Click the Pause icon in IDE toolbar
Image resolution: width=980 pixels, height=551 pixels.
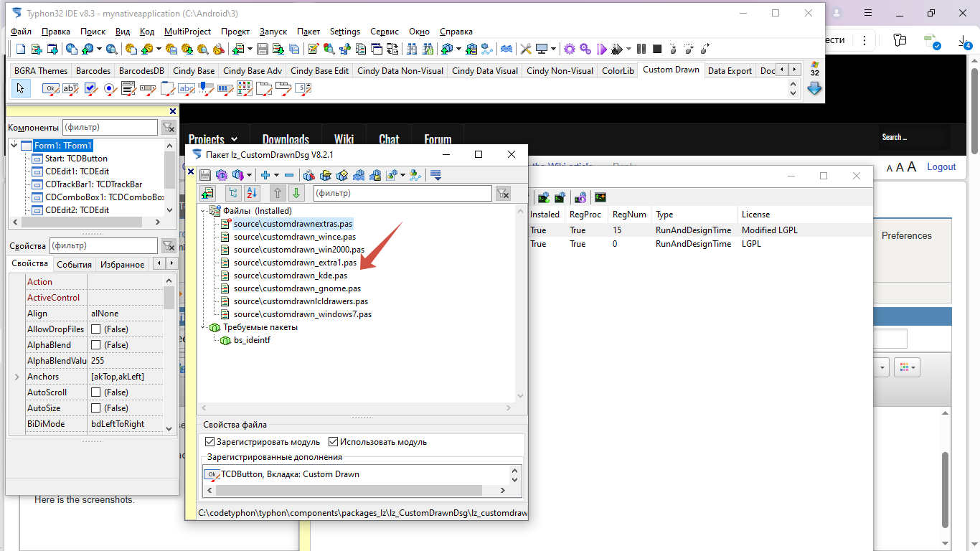tap(641, 49)
